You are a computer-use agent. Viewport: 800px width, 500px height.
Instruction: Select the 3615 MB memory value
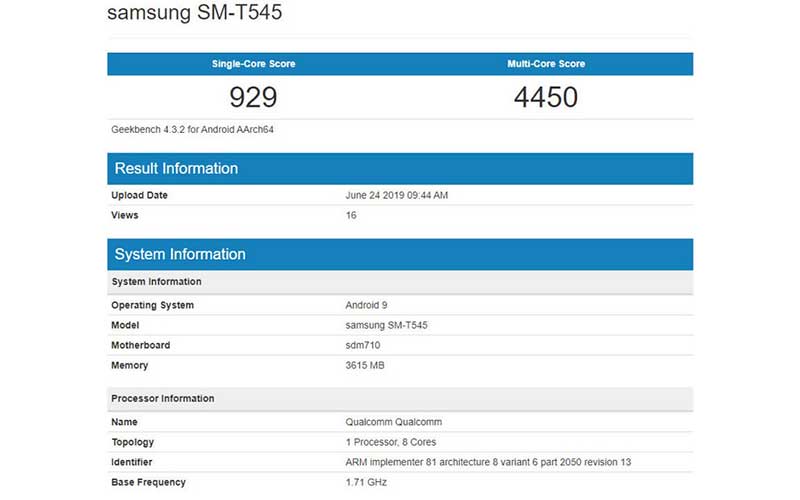(x=365, y=365)
